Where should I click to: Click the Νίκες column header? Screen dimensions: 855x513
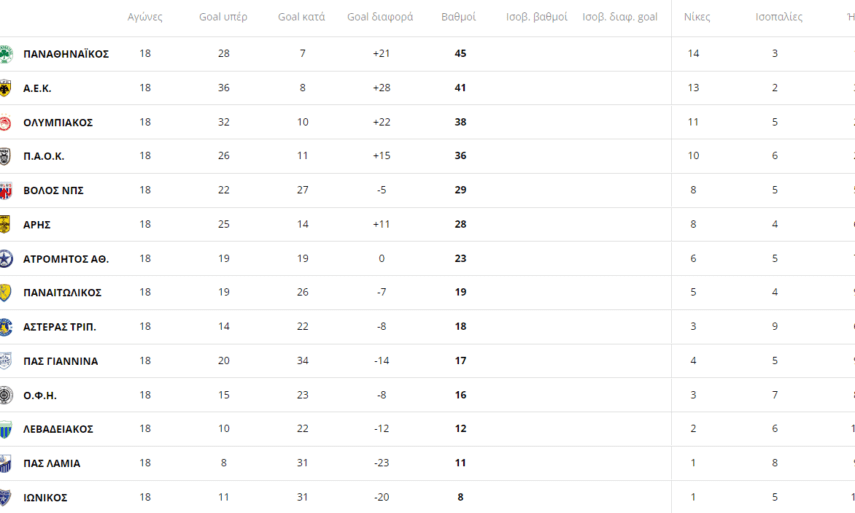697,17
